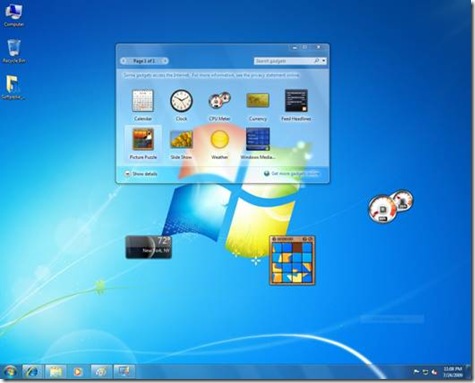Open Windows Media Player taskbar icon
475x383 pixels.
[78, 371]
